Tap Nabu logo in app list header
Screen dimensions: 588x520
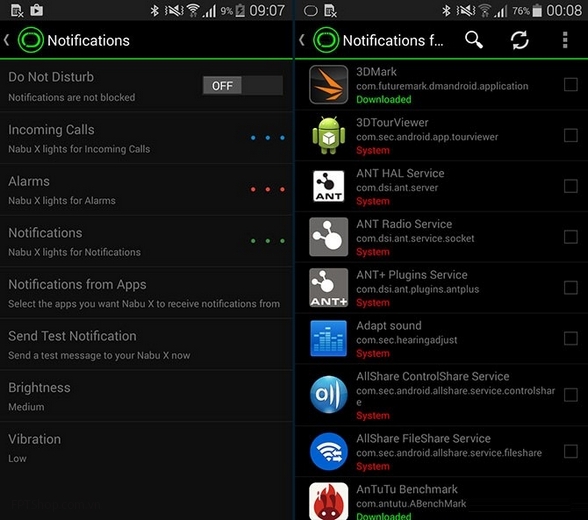click(x=326, y=40)
